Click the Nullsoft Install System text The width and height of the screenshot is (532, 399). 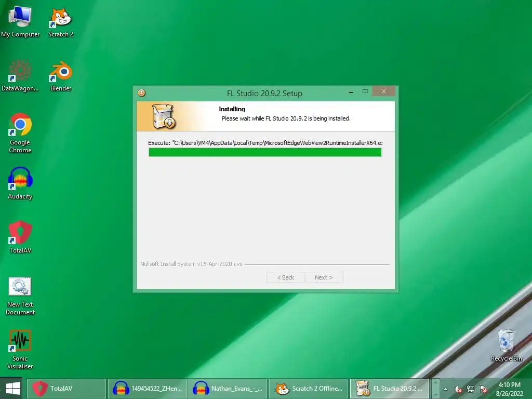(x=191, y=263)
